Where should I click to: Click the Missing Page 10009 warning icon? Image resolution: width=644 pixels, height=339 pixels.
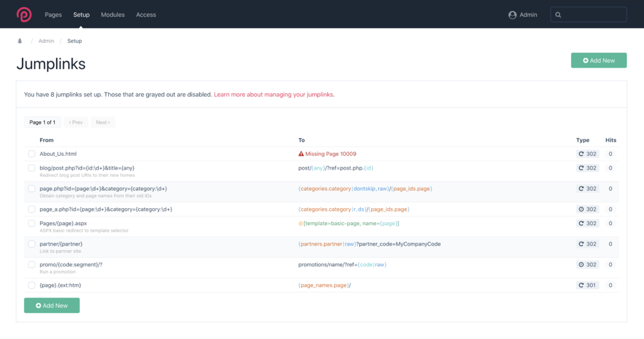301,154
